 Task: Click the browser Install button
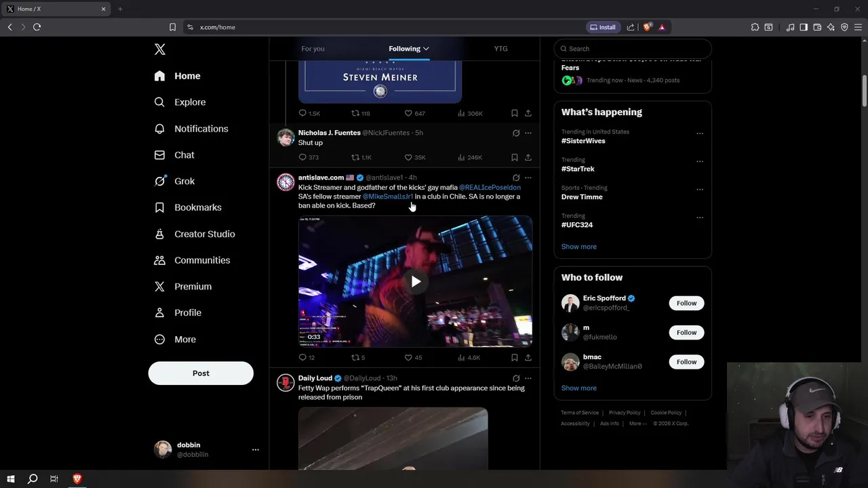tap(603, 27)
